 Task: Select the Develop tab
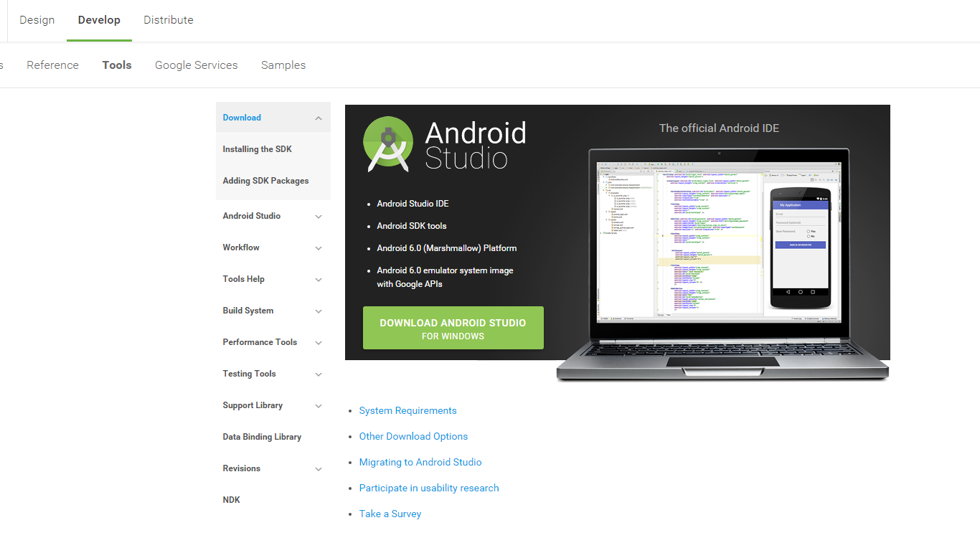99,20
